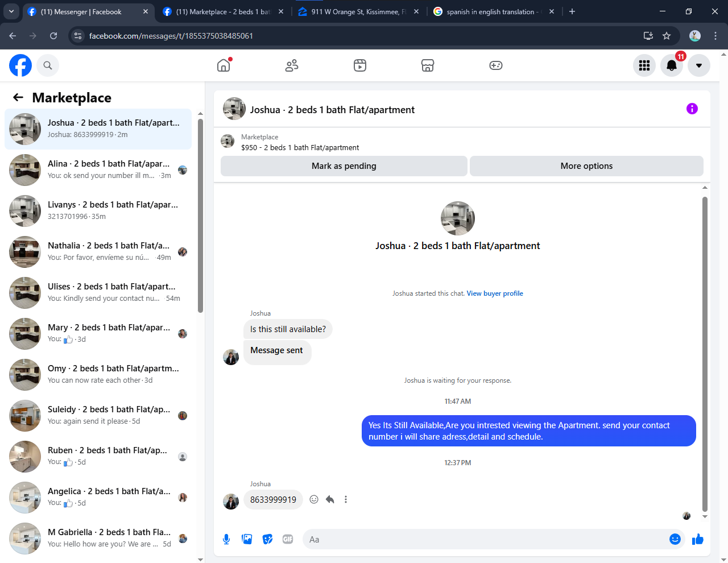Open the notifications bell
This screenshot has width=728, height=563.
pyautogui.click(x=672, y=65)
